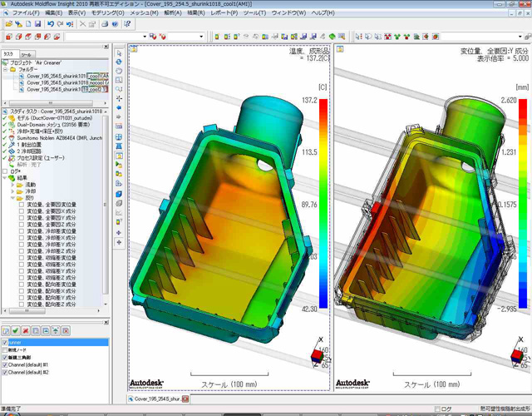Select the arrow pointer tool in the viewer toolbar
The height and width of the screenshot is (416, 532).
pyautogui.click(x=120, y=53)
